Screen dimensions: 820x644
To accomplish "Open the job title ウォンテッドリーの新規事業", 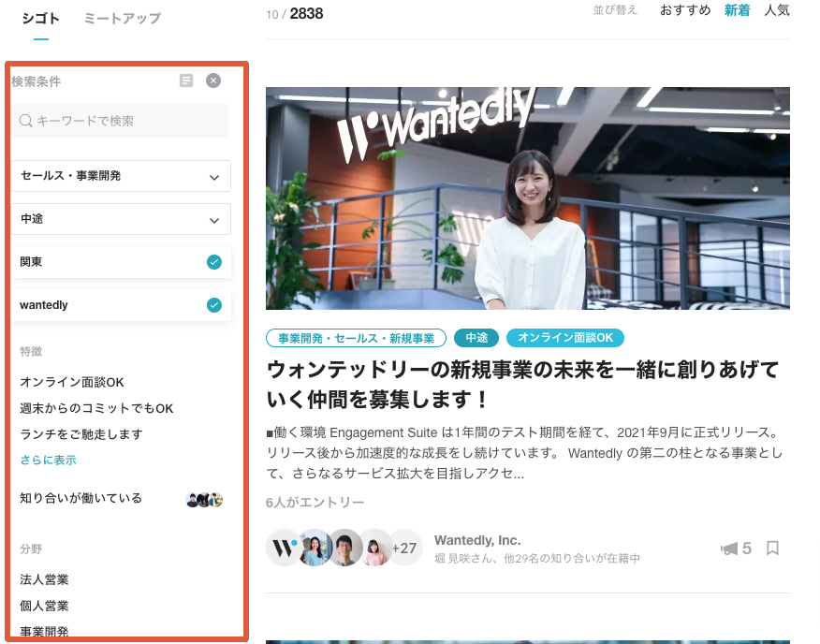I will [523, 385].
